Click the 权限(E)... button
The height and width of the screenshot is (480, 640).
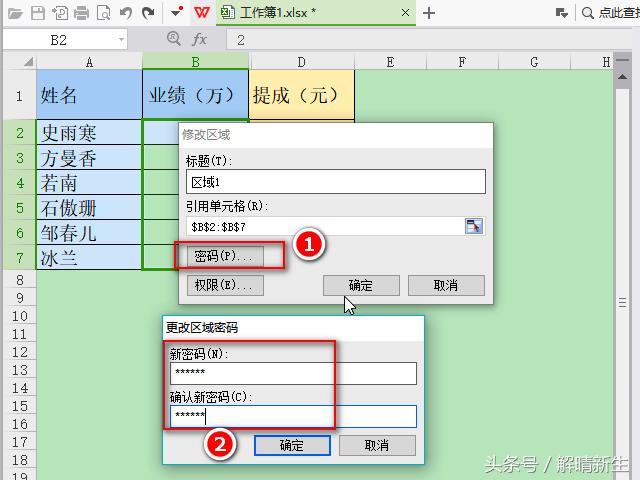click(225, 285)
